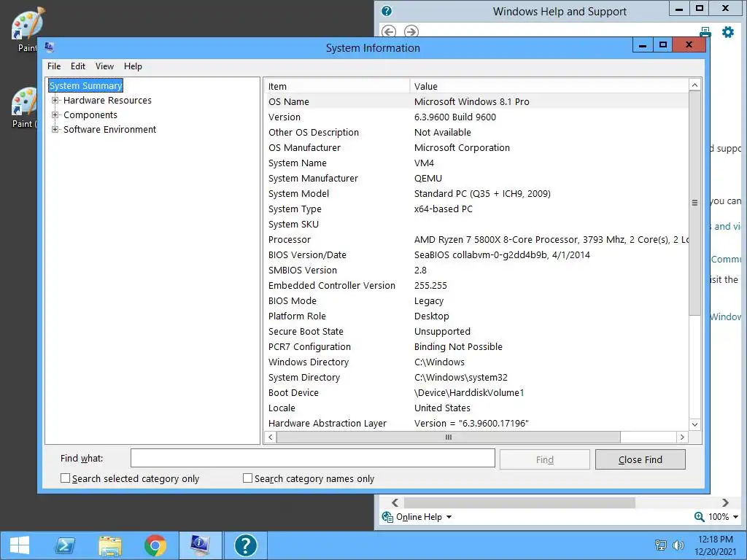The height and width of the screenshot is (560, 747).
Task: Click the Value column header
Action: tap(549, 86)
